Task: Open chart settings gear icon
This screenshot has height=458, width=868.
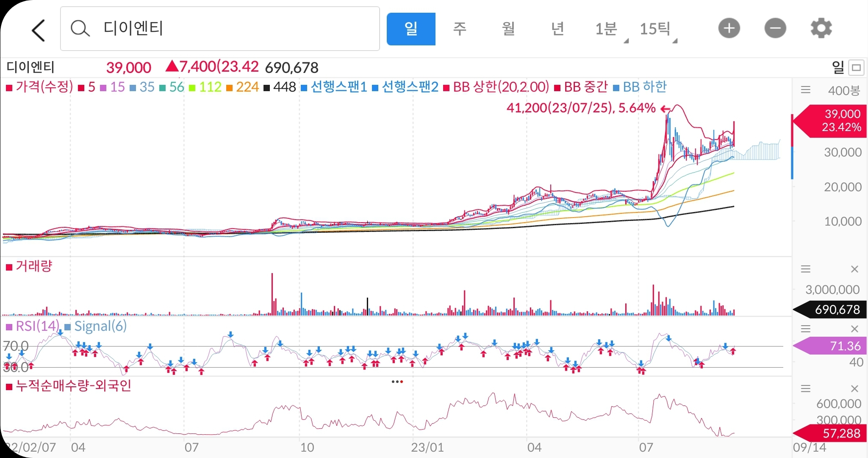Action: pos(821,28)
